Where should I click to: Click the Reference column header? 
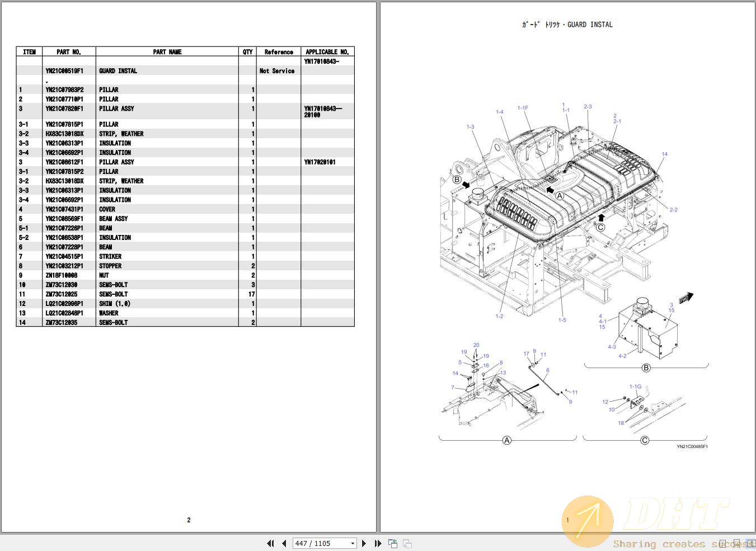coord(279,52)
